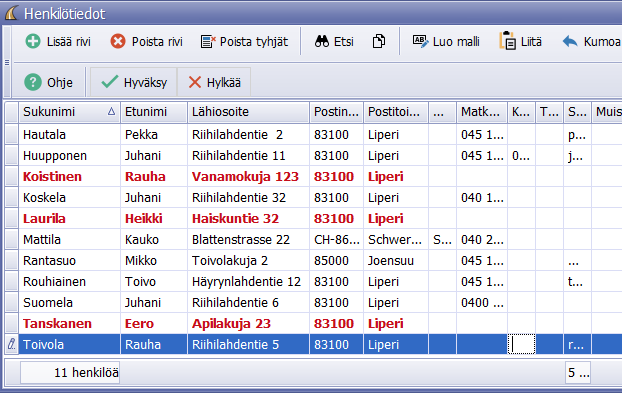Click postal code cell 'CH-86...'
The width and height of the screenshot is (622, 393).
coord(336,240)
